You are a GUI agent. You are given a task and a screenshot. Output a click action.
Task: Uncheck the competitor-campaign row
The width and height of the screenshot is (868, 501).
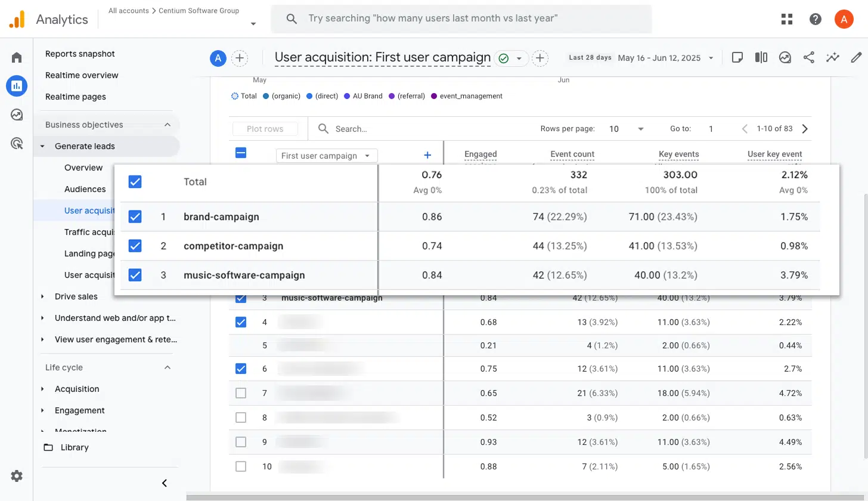tap(135, 246)
